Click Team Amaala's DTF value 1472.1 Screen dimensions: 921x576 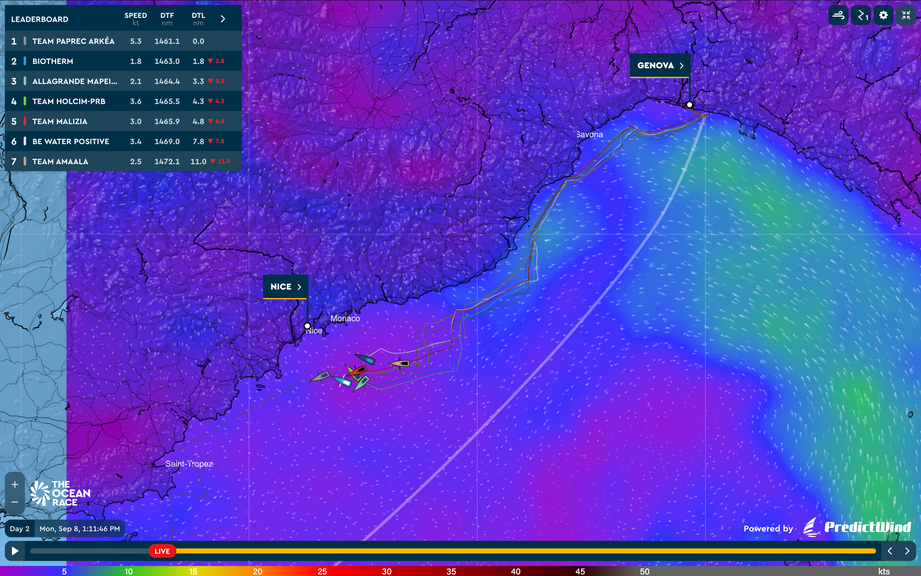(x=167, y=161)
